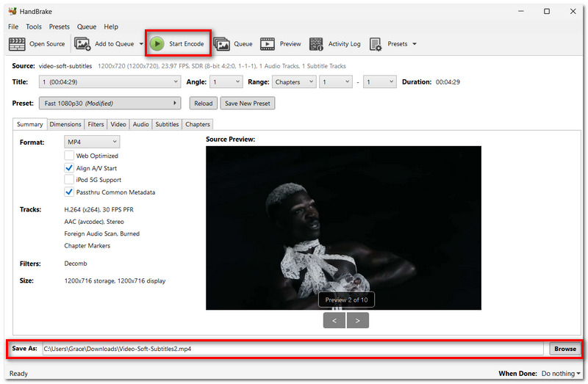Click the Decomb filter text
The image size is (588, 384).
[76, 264]
